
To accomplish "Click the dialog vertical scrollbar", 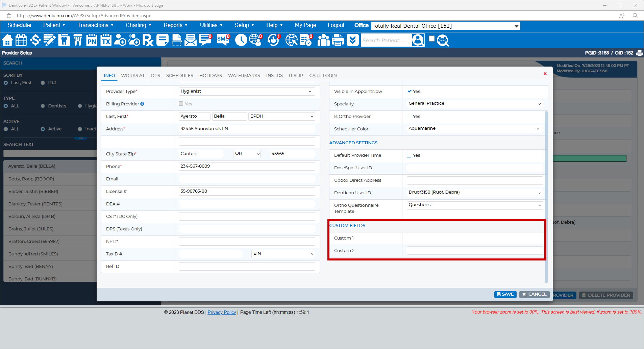I will [x=546, y=197].
